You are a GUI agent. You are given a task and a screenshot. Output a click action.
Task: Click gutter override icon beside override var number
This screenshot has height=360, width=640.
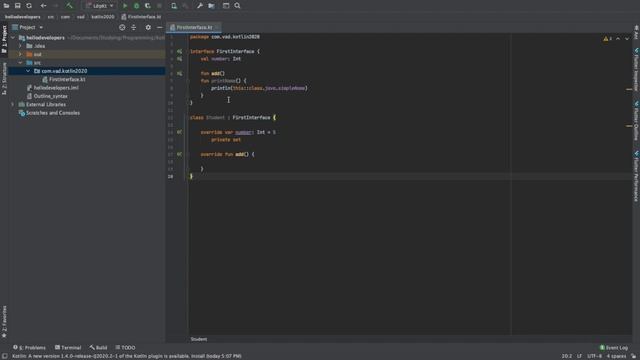click(179, 132)
